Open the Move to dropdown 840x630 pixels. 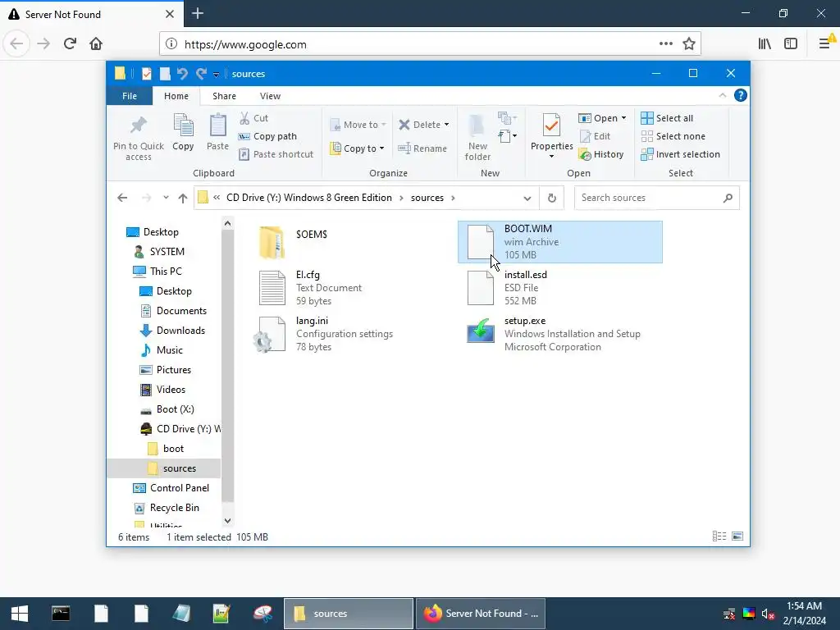358,125
